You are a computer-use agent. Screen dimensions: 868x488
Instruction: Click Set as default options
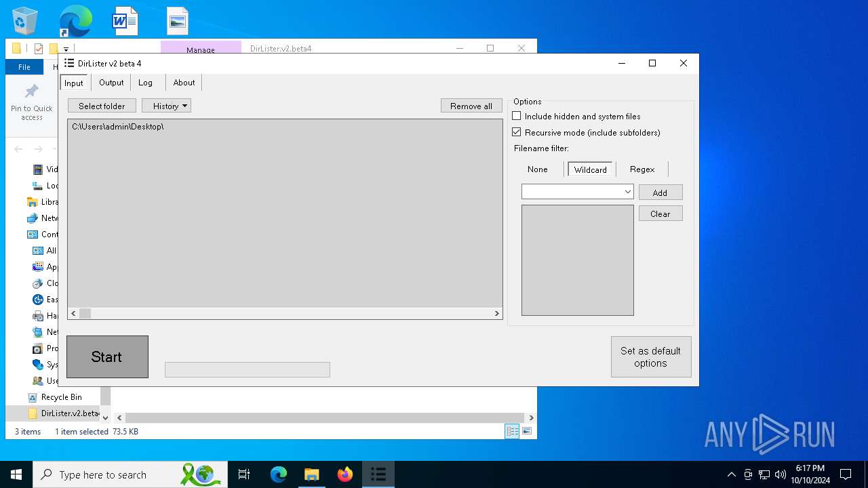[x=651, y=357]
